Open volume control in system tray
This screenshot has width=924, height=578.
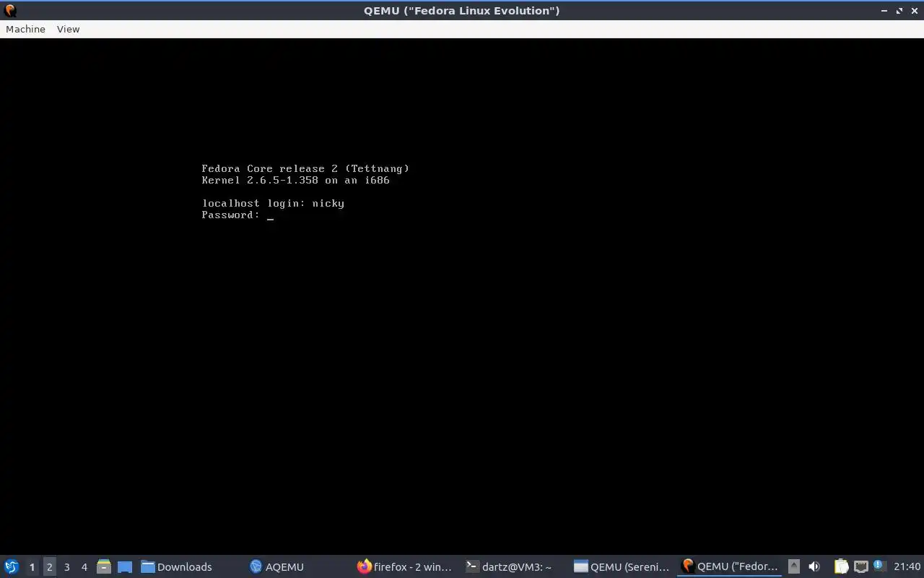click(814, 566)
